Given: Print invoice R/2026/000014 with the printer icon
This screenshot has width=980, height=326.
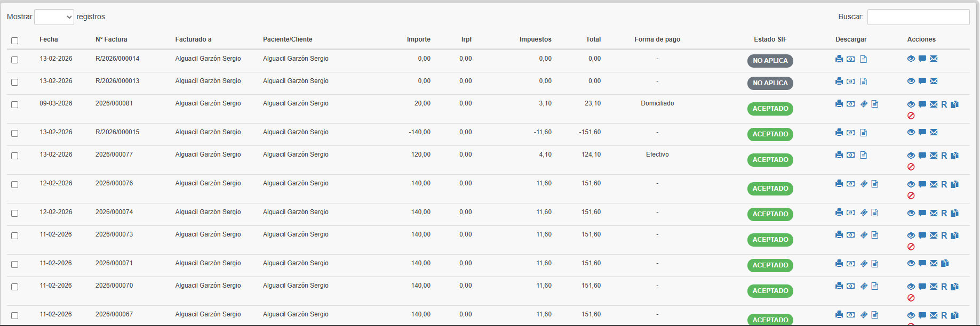Looking at the screenshot, I should [839, 59].
